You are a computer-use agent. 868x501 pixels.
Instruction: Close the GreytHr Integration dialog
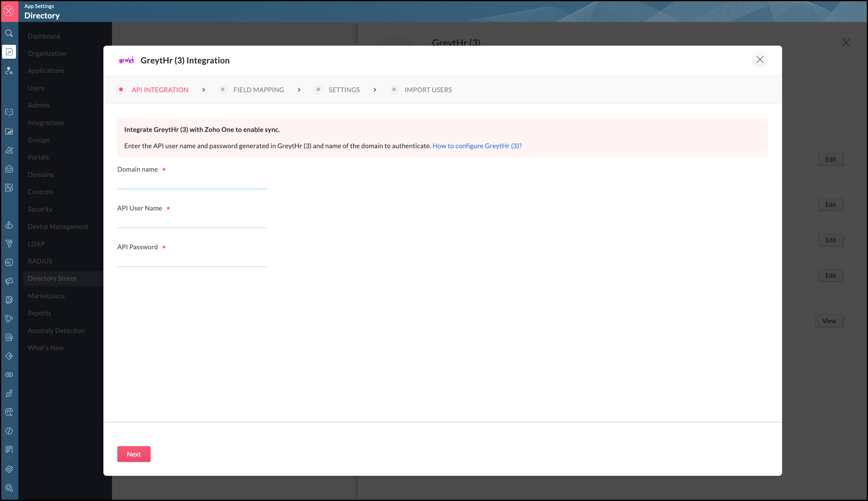[x=760, y=60]
